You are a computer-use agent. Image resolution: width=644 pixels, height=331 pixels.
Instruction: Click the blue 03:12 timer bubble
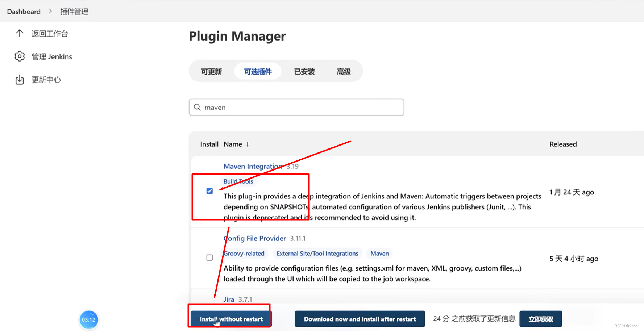(x=88, y=320)
